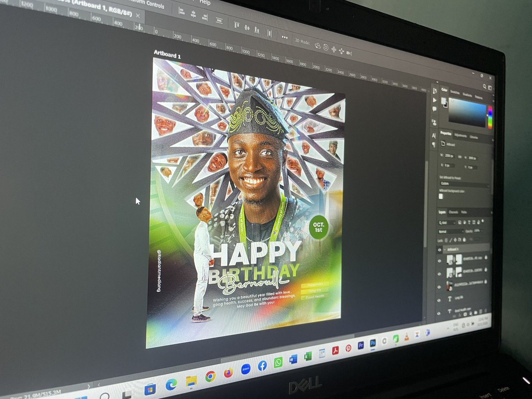Switch to the Properties tab
The height and width of the screenshot is (399, 532).
coord(446,133)
